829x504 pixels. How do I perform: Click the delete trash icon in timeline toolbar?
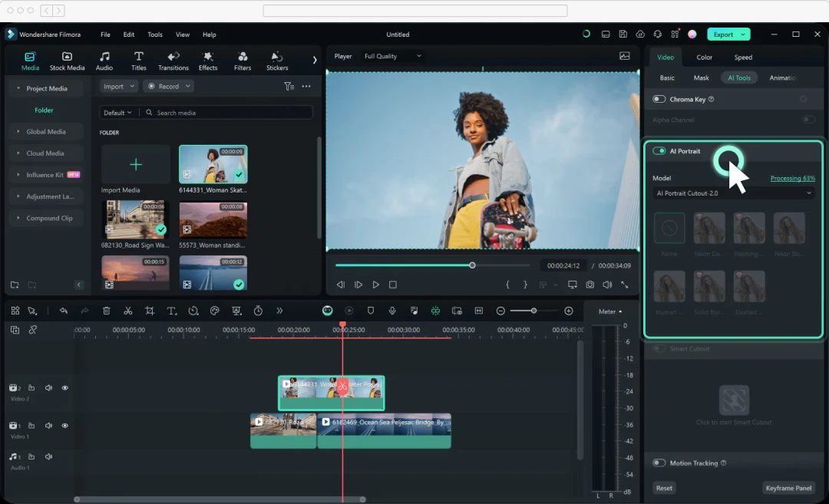(x=107, y=311)
